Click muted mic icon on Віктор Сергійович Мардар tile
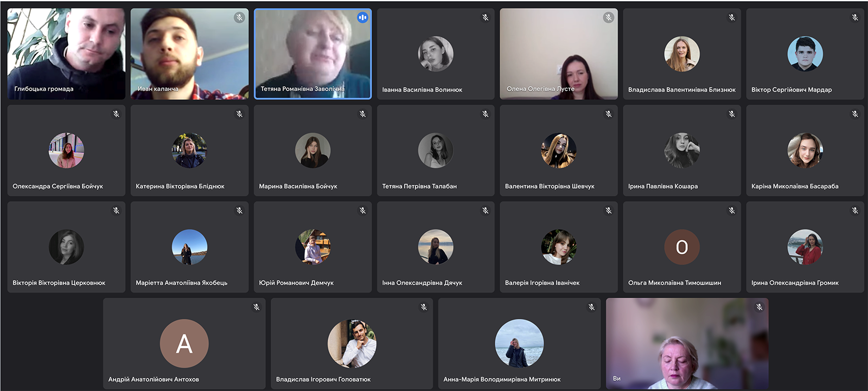Image resolution: width=868 pixels, height=391 pixels. pos(855,17)
